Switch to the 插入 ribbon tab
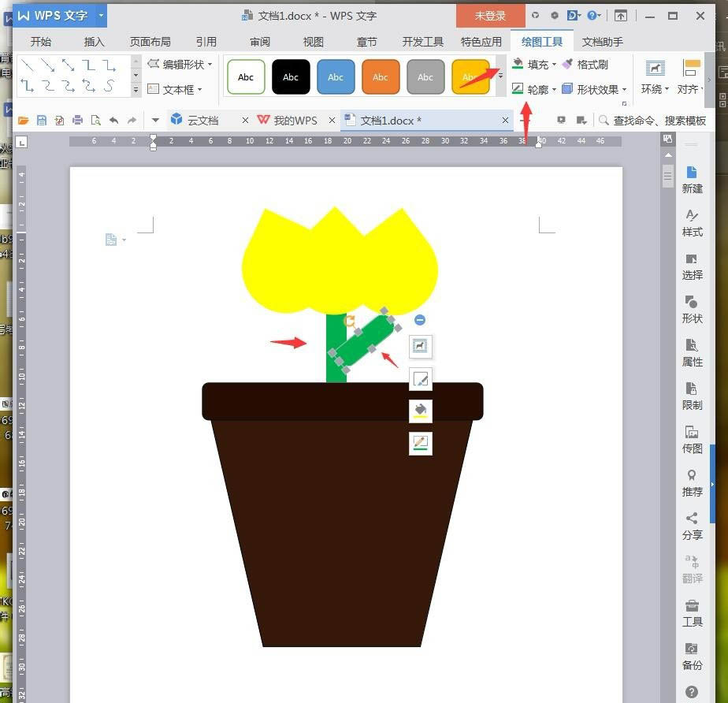The width and height of the screenshot is (728, 703). 95,42
